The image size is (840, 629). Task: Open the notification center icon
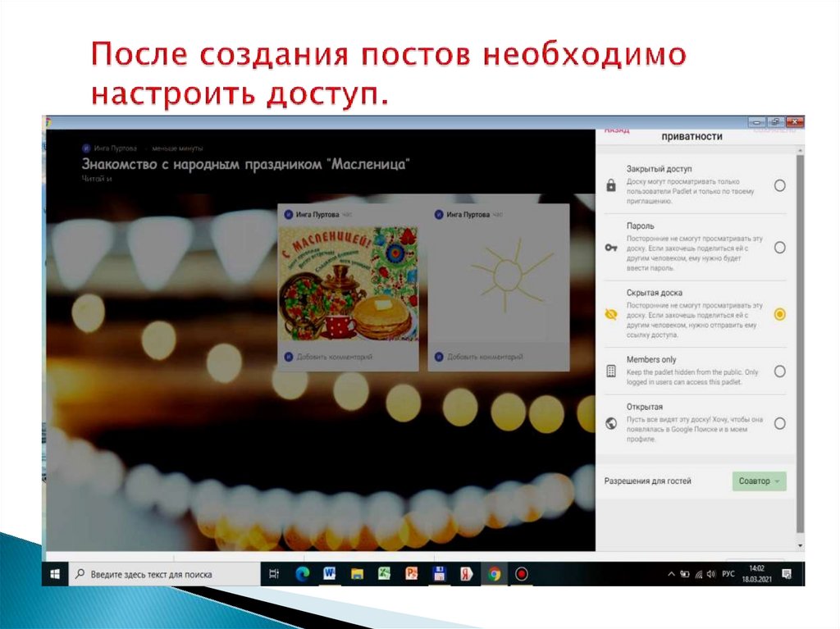[787, 574]
